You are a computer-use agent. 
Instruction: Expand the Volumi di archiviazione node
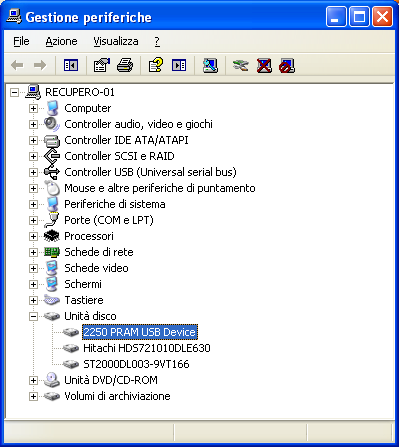pyautogui.click(x=33, y=396)
